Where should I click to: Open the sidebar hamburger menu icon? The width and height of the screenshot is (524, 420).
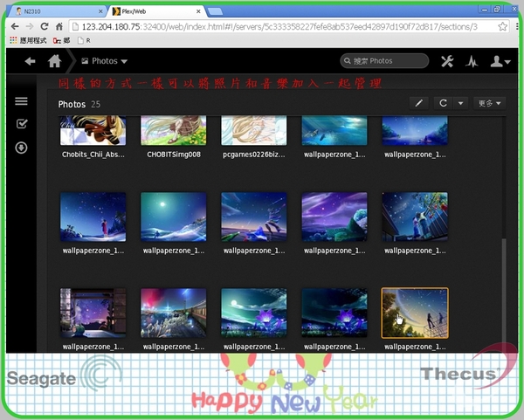pos(22,101)
